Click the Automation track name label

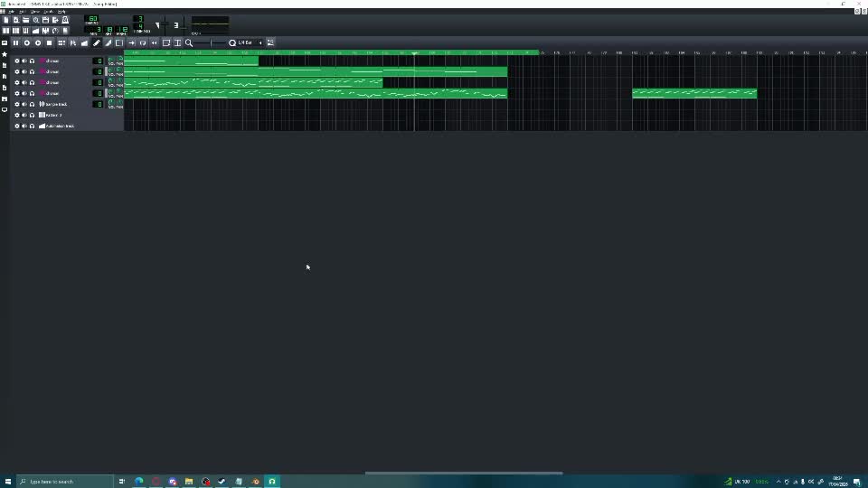click(60, 127)
